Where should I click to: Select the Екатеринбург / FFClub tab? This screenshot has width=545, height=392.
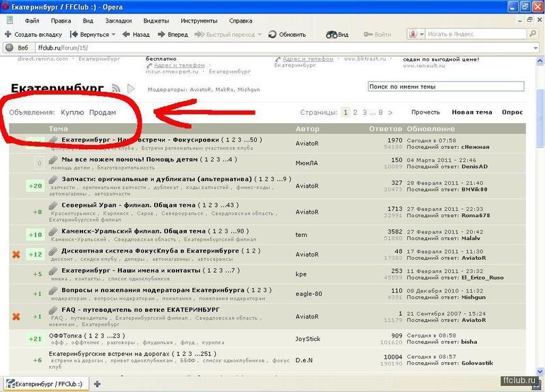pos(46,384)
